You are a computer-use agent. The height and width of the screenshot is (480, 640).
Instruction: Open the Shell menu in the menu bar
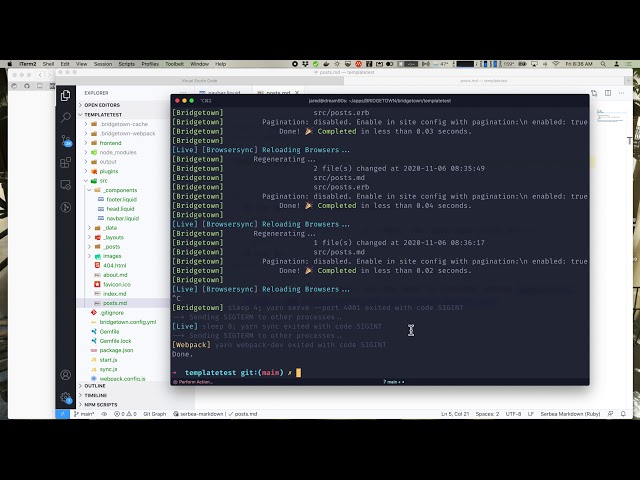tap(48, 64)
